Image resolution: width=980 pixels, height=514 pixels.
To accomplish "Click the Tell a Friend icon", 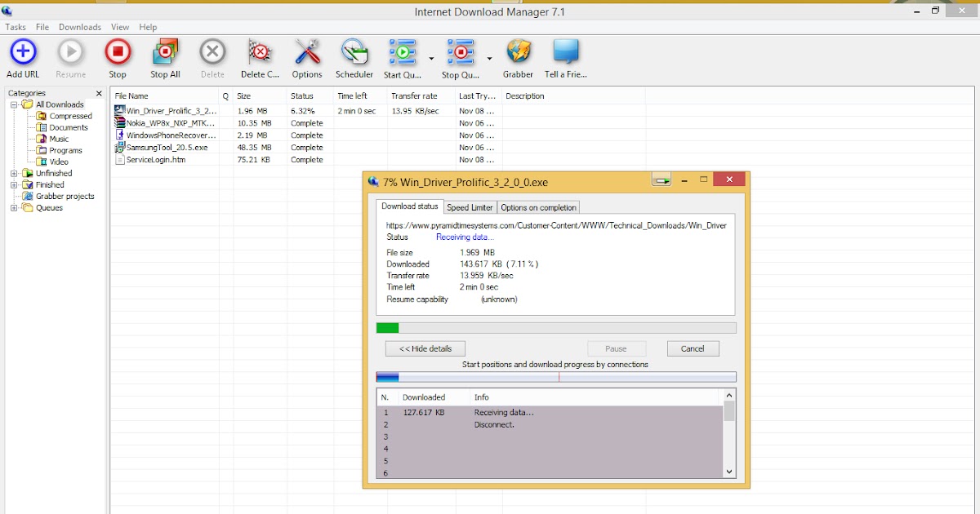I will 565,52.
